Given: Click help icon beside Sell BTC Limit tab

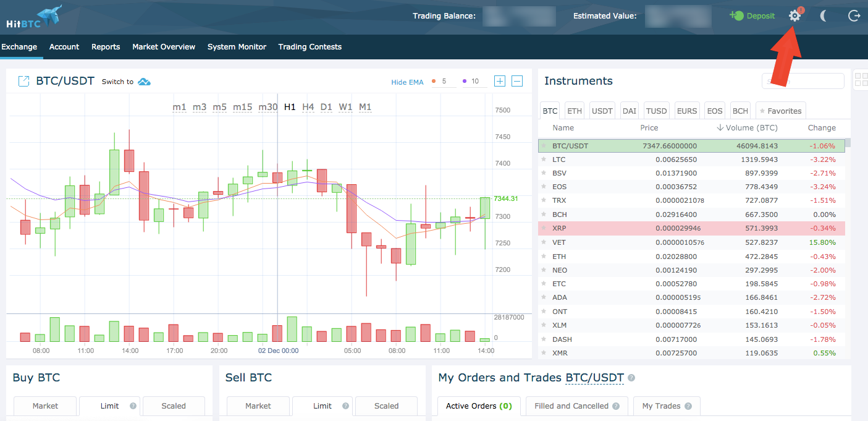Looking at the screenshot, I should (x=345, y=406).
